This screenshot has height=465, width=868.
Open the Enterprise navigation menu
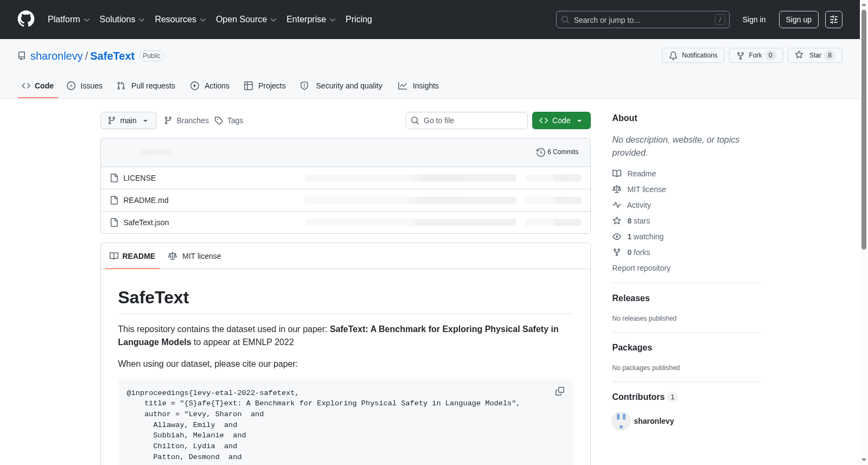311,20
